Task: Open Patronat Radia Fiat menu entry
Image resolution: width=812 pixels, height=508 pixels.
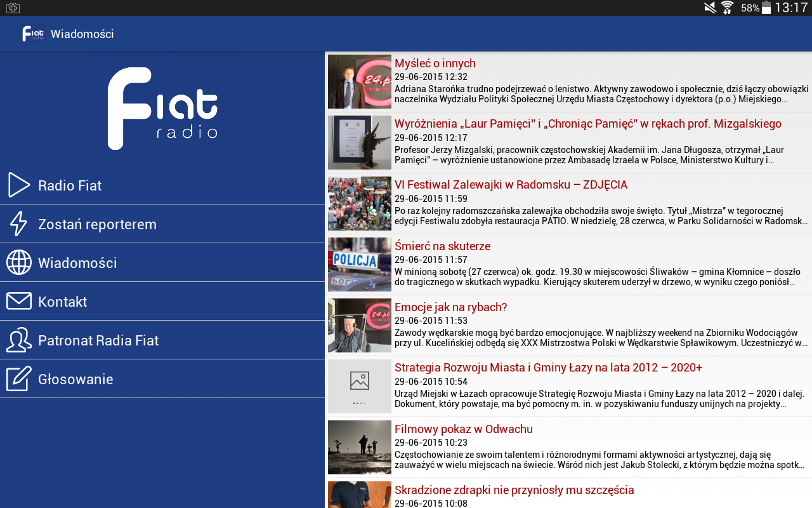Action: coord(162,340)
